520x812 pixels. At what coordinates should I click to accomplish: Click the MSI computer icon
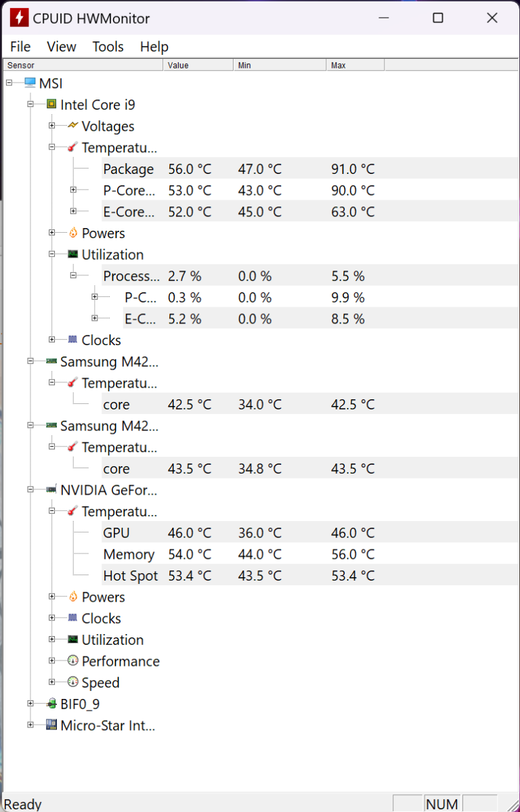point(30,83)
